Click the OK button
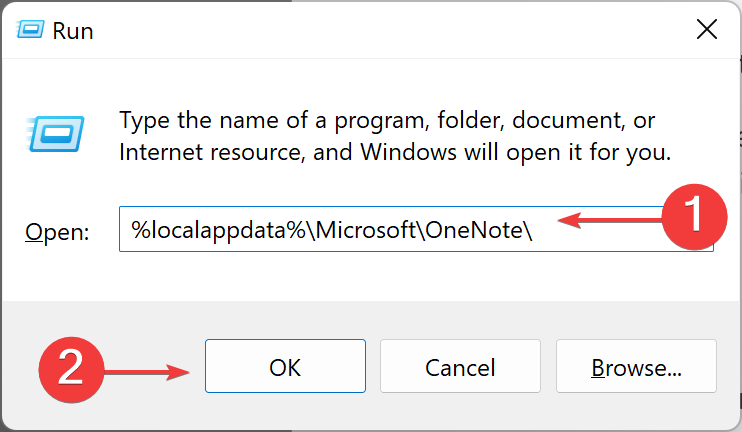 coord(285,366)
